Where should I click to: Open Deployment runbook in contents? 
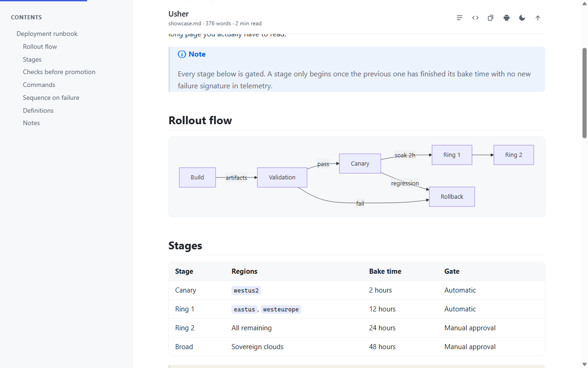47,34
